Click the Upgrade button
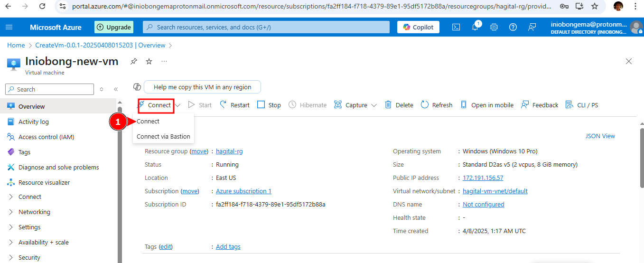 pos(114,27)
